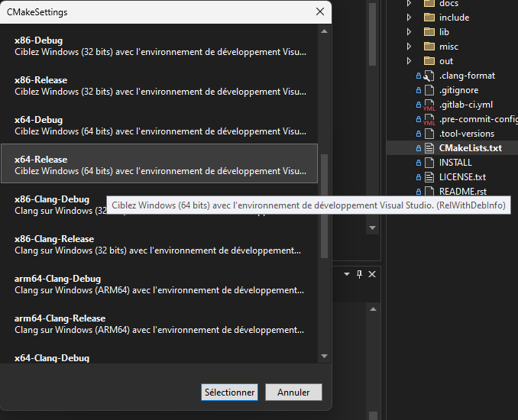This screenshot has width=518, height=420.
Task: Click the CMakeLists.txt document icon
Action: tap(429, 148)
